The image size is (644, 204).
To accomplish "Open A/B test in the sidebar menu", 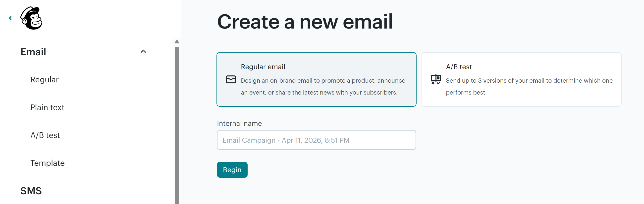I will pyautogui.click(x=45, y=135).
